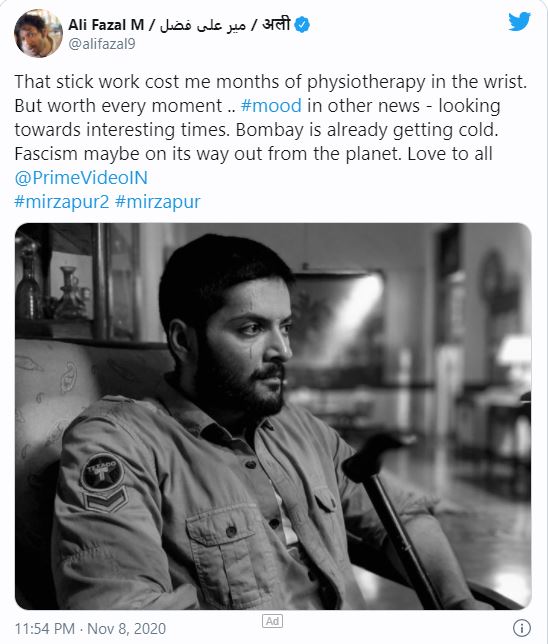Open the #mood hashtag
The width and height of the screenshot is (548, 644).
coord(271,106)
